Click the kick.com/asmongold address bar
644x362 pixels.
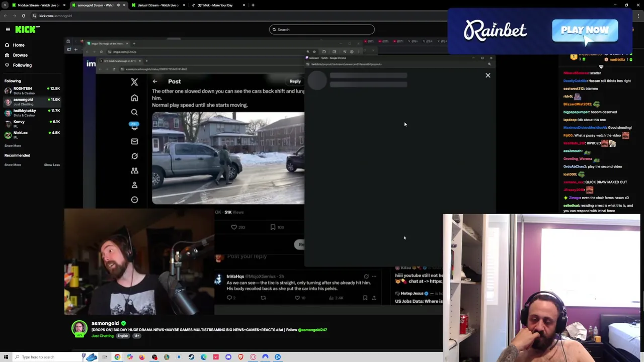click(55, 16)
